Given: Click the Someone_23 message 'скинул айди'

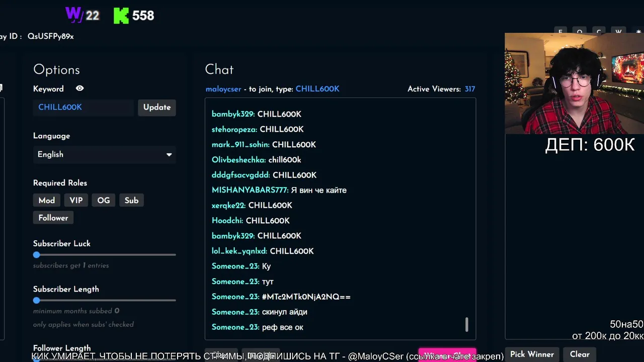Looking at the screenshot, I should click(285, 312).
